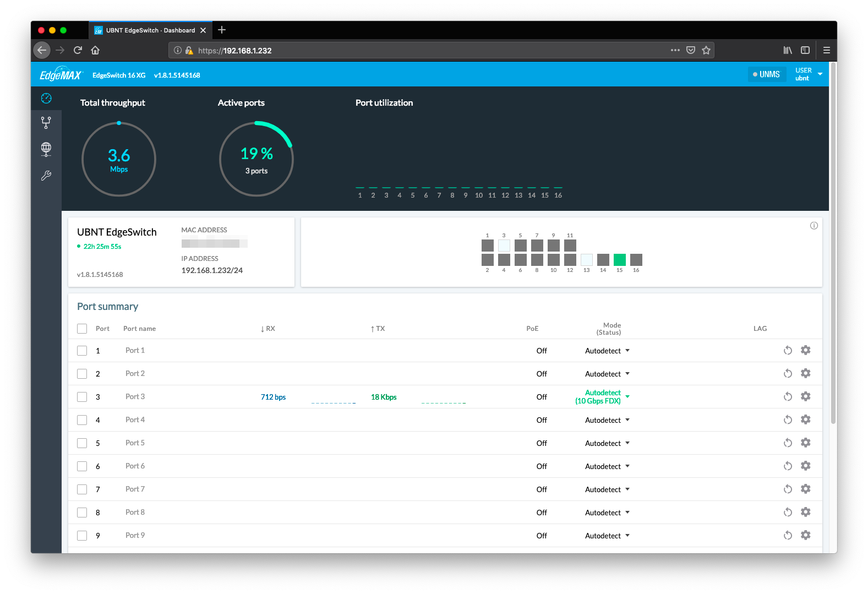This screenshot has height=594, width=868.
Task: Check the Port 7 row checkbox
Action: click(82, 489)
